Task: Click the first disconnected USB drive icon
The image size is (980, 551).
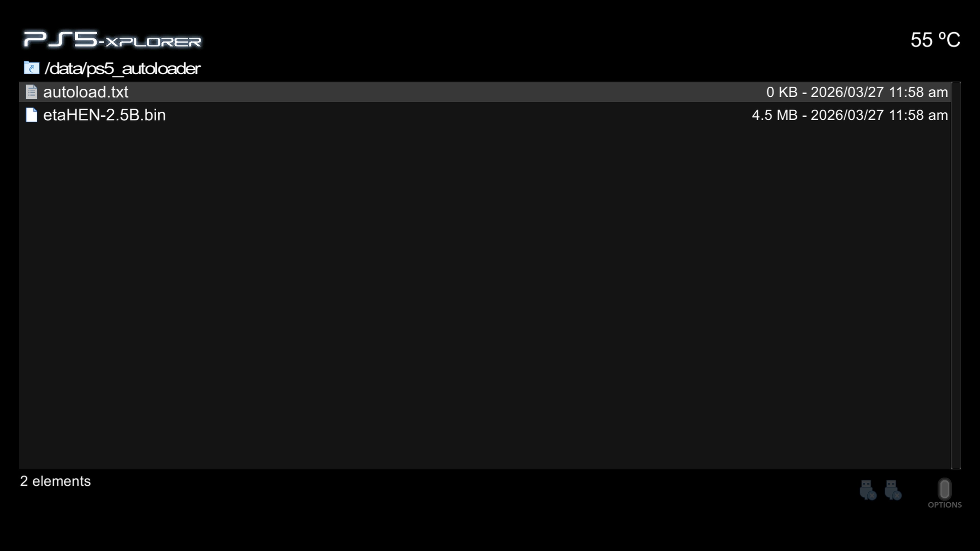Action: 868,490
